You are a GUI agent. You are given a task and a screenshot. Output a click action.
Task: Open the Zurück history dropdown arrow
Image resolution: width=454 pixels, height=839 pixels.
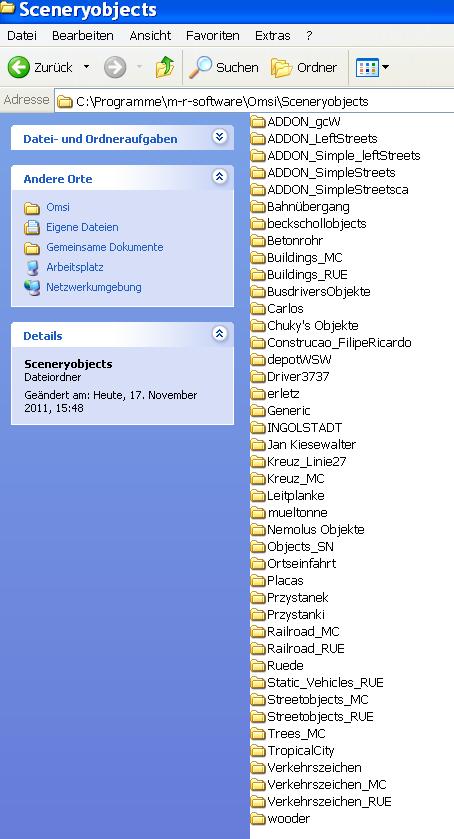click(x=86, y=67)
